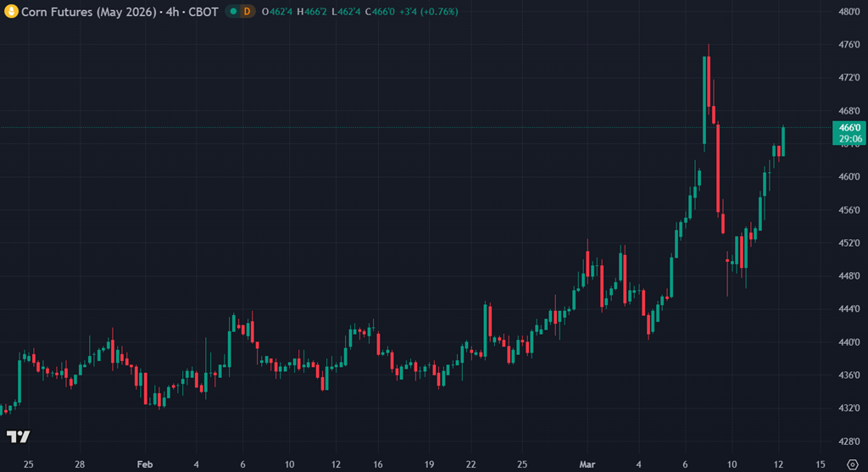Open the TradingView logo link
This screenshot has width=868, height=472.
click(x=18, y=436)
